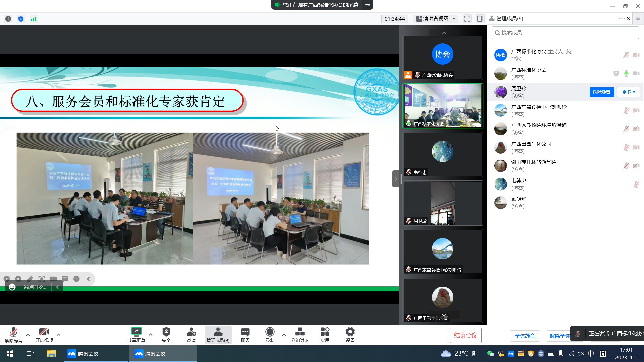Expand share screen options arrow

(151, 335)
